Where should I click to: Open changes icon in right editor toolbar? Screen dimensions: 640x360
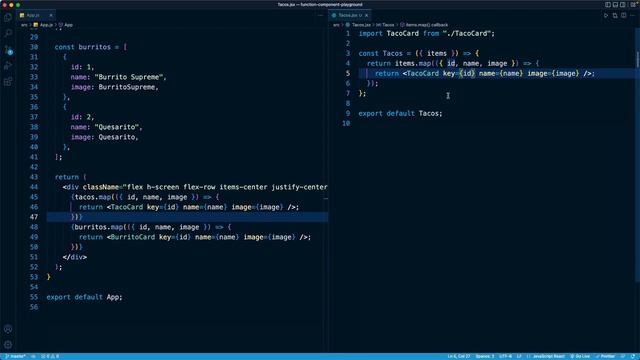tap(615, 16)
